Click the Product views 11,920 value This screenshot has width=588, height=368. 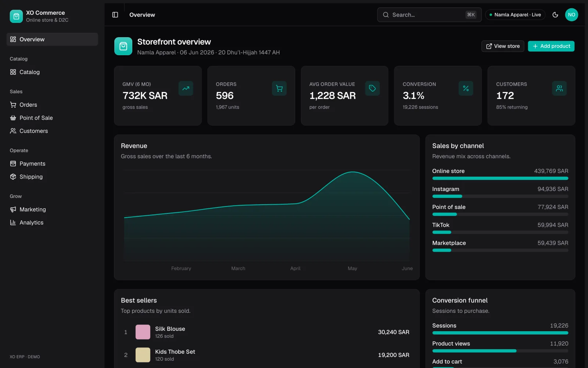click(559, 343)
